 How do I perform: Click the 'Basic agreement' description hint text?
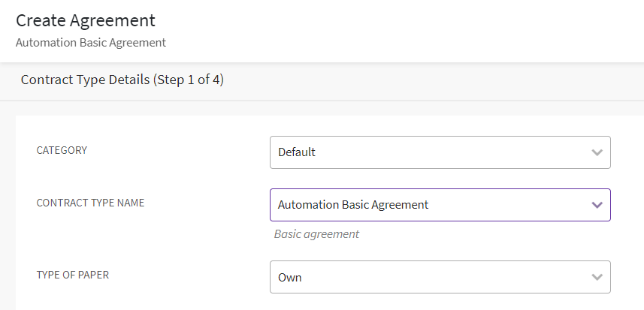[x=316, y=234]
